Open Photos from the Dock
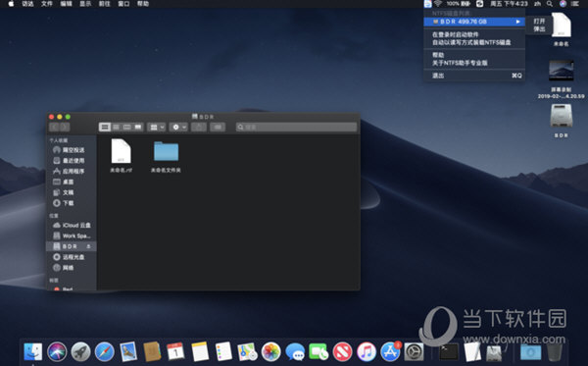This screenshot has height=366, width=588. [270, 352]
